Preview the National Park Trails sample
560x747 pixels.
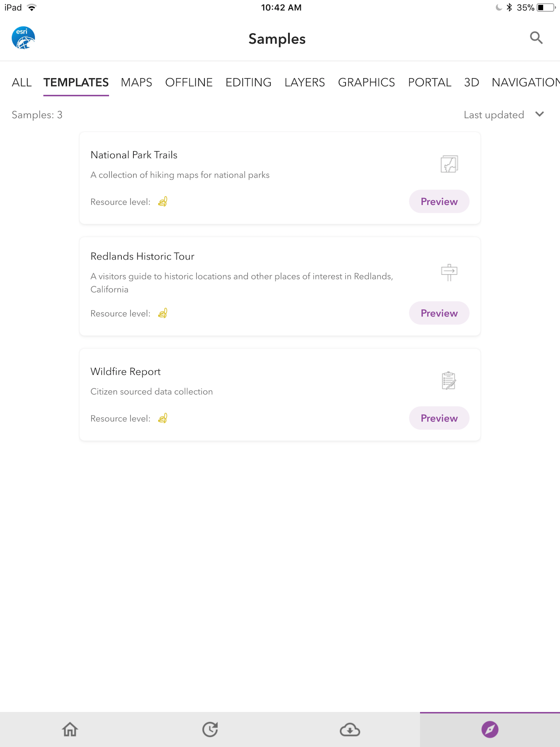439,201
